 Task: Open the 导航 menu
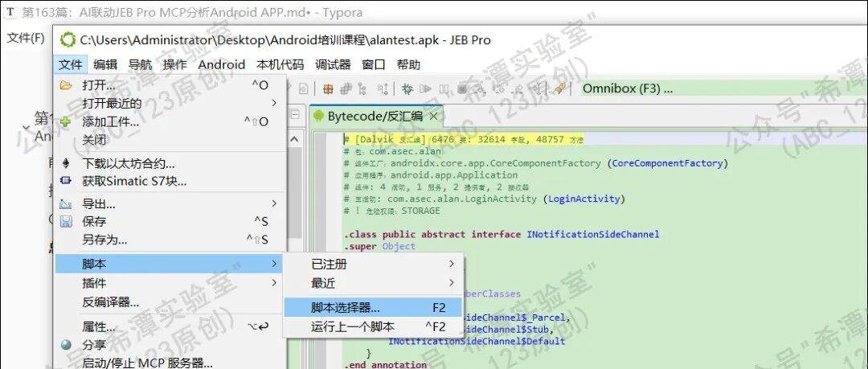[x=140, y=65]
